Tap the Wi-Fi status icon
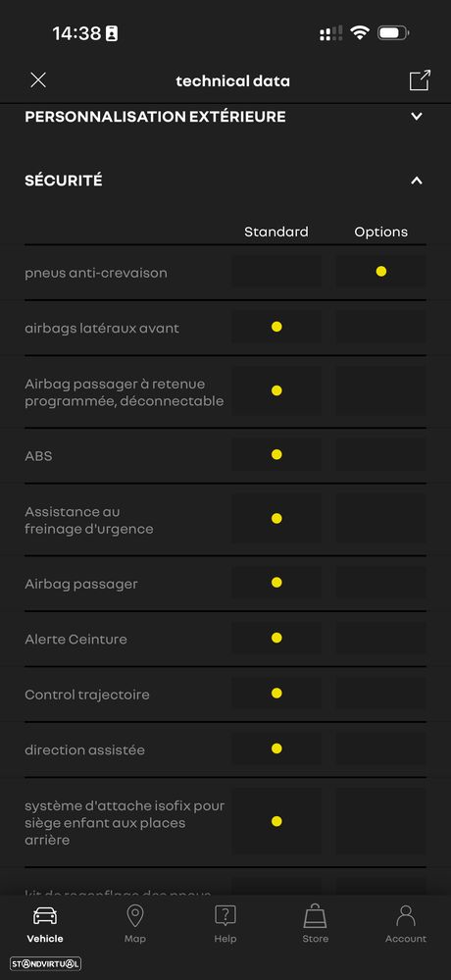Image resolution: width=451 pixels, height=980 pixels. 360,32
